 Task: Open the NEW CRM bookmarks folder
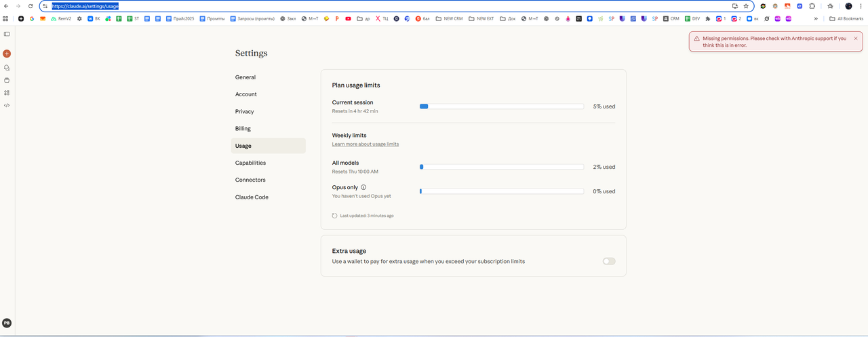point(449,19)
